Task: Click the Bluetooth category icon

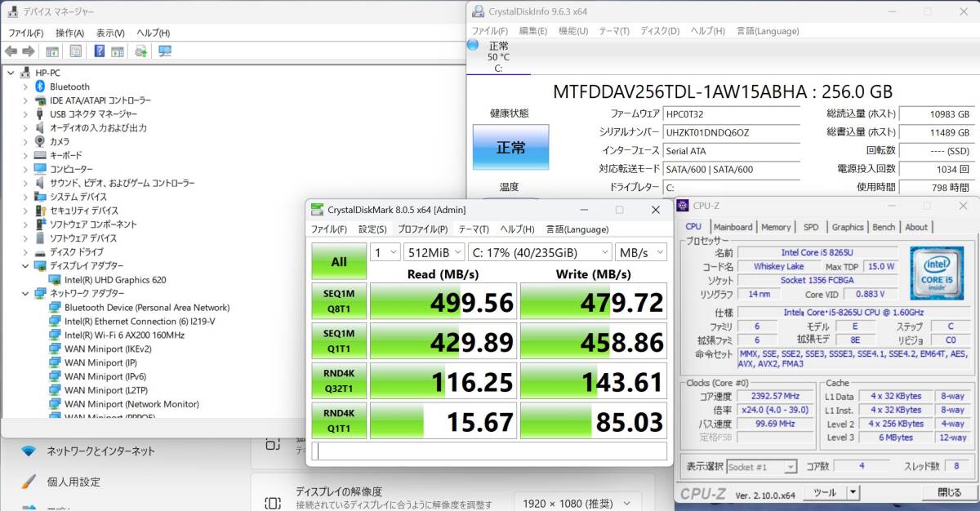Action: tap(39, 87)
